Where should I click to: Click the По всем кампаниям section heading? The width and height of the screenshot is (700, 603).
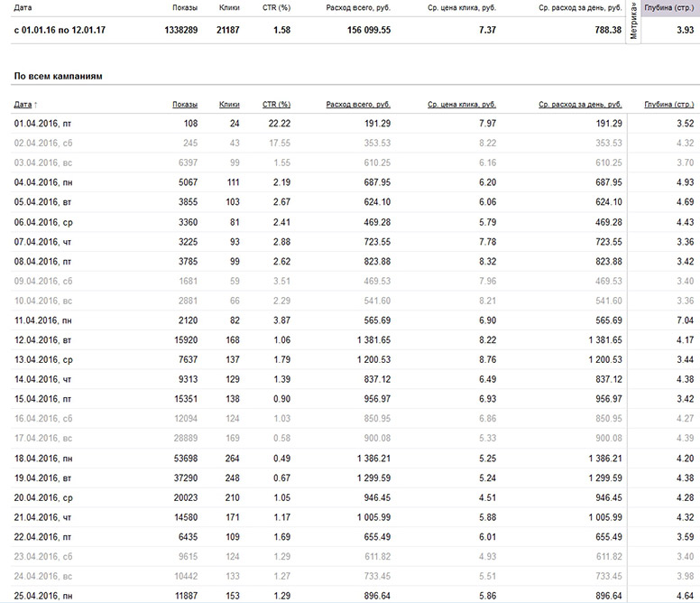pyautogui.click(x=58, y=76)
